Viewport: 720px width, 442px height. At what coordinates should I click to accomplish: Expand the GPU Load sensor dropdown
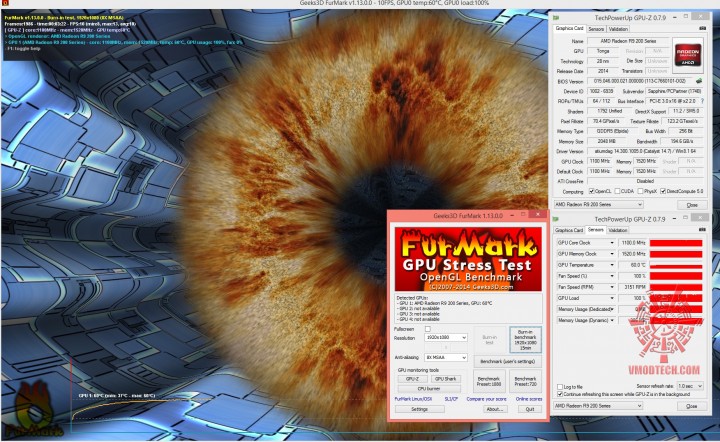click(x=612, y=298)
